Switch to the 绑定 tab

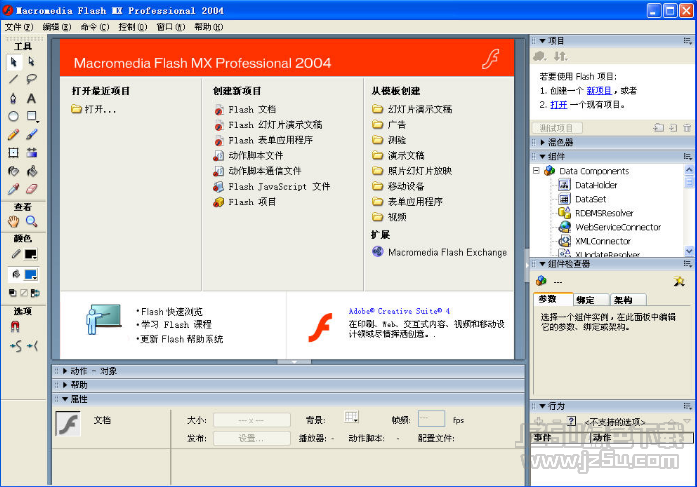pyautogui.click(x=591, y=300)
